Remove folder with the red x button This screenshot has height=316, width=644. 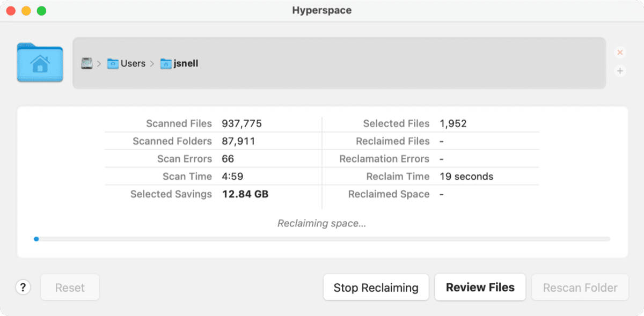[620, 53]
